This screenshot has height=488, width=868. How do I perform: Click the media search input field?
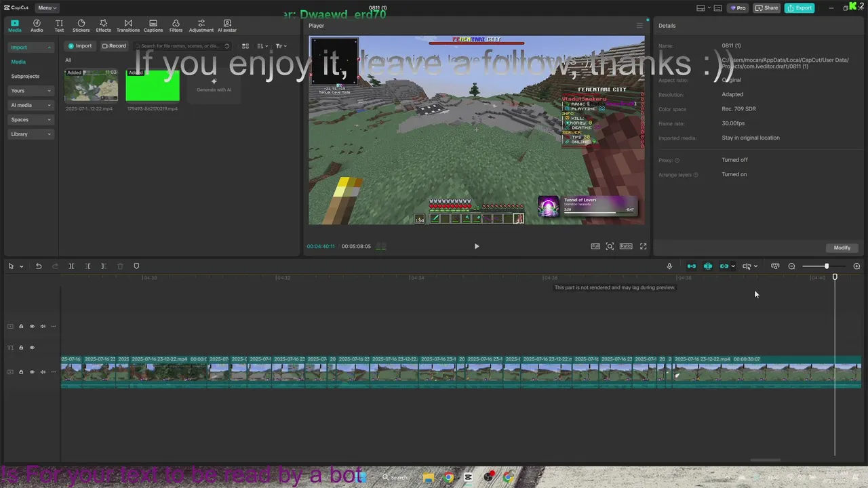(182, 46)
